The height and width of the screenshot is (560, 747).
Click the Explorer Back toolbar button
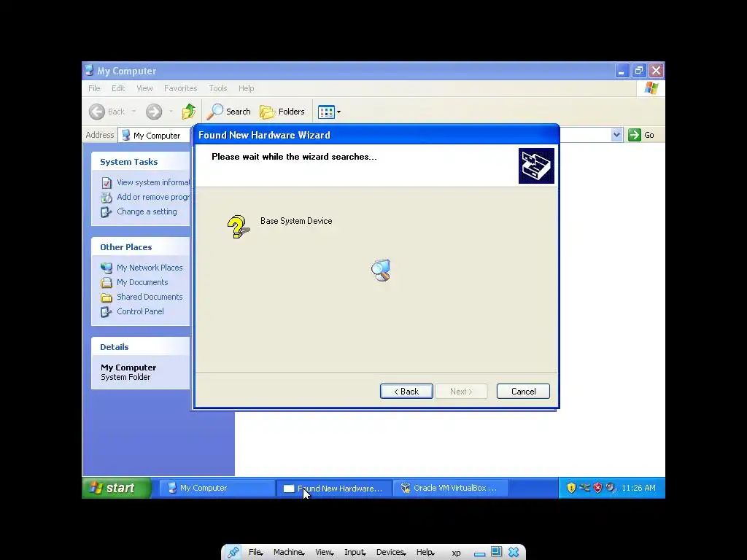coord(107,112)
